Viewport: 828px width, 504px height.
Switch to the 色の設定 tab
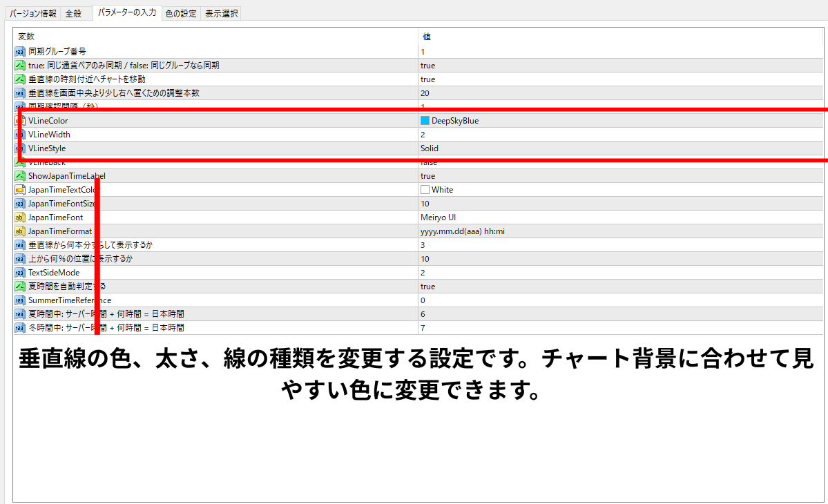click(x=181, y=14)
